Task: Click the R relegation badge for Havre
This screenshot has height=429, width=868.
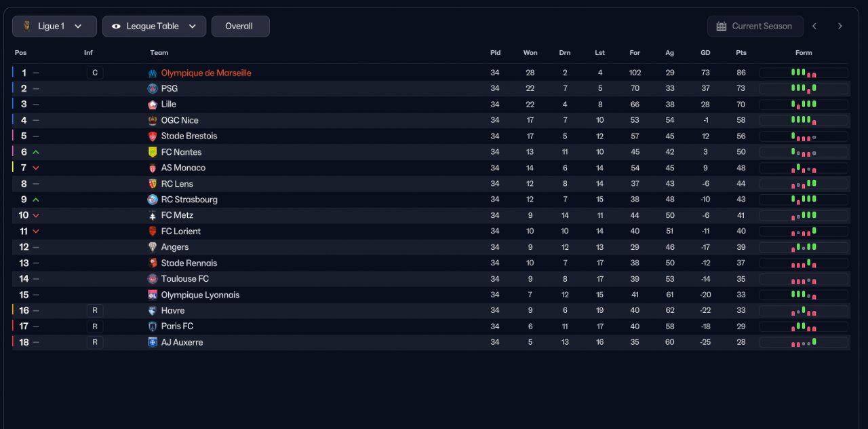Action: coord(95,310)
